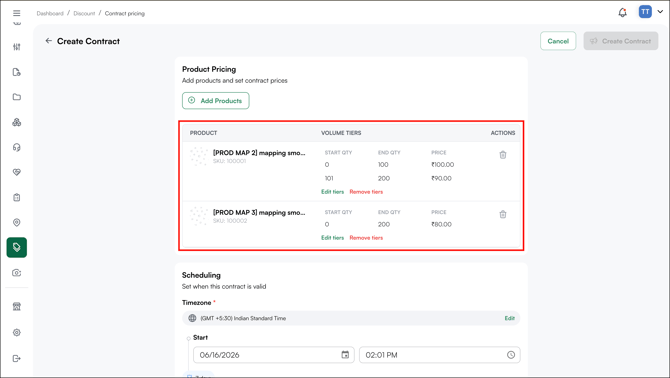This screenshot has height=378, width=670.
Task: Open the storefront sidebar icon
Action: [x=17, y=307]
